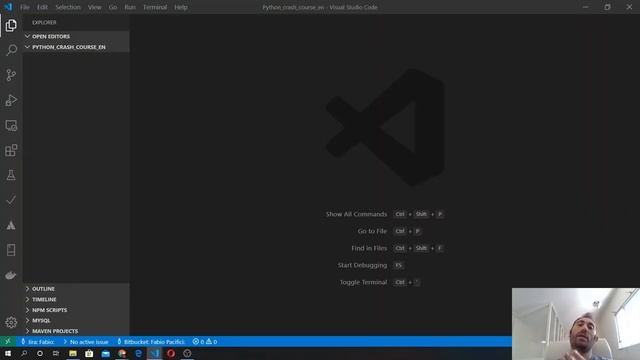640x360 pixels.
Task: Open Chrome from taskbar
Action: (122, 353)
